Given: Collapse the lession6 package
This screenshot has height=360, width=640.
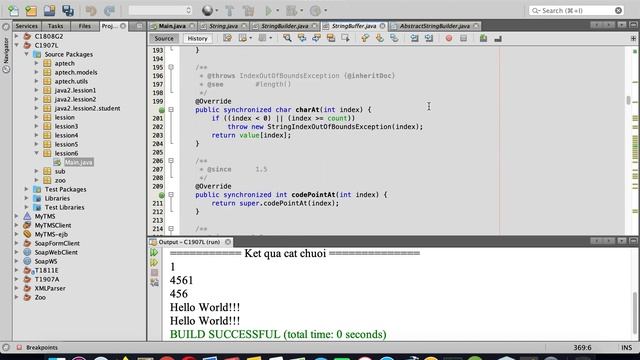Looking at the screenshot, I should click(36, 153).
